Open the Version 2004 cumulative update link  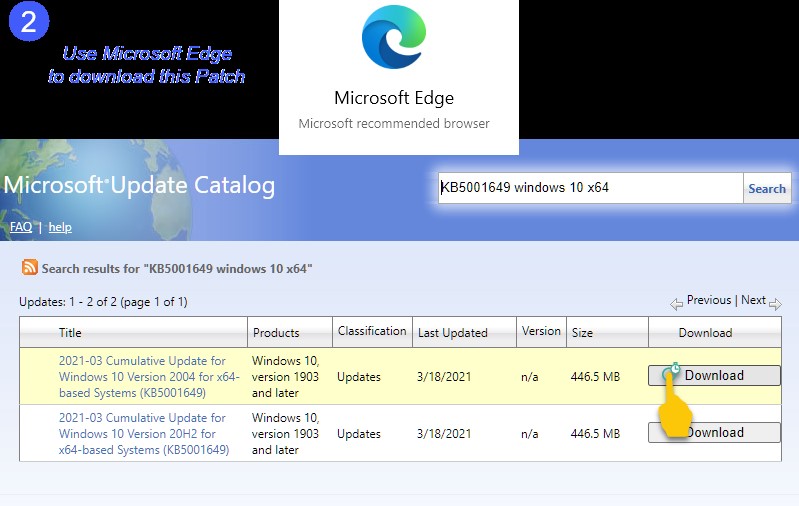(142, 377)
